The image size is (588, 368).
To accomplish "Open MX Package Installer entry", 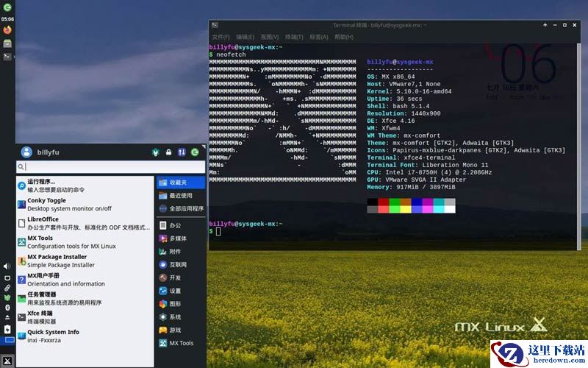I will pos(85,261).
